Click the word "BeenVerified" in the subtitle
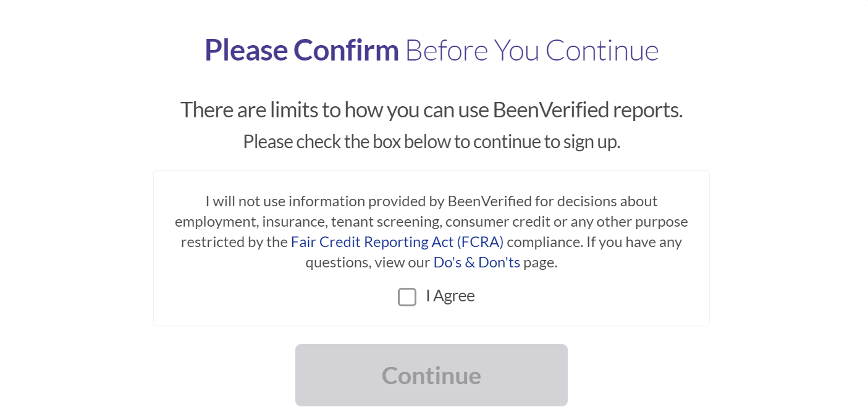This screenshot has height=415, width=868. pos(542,110)
